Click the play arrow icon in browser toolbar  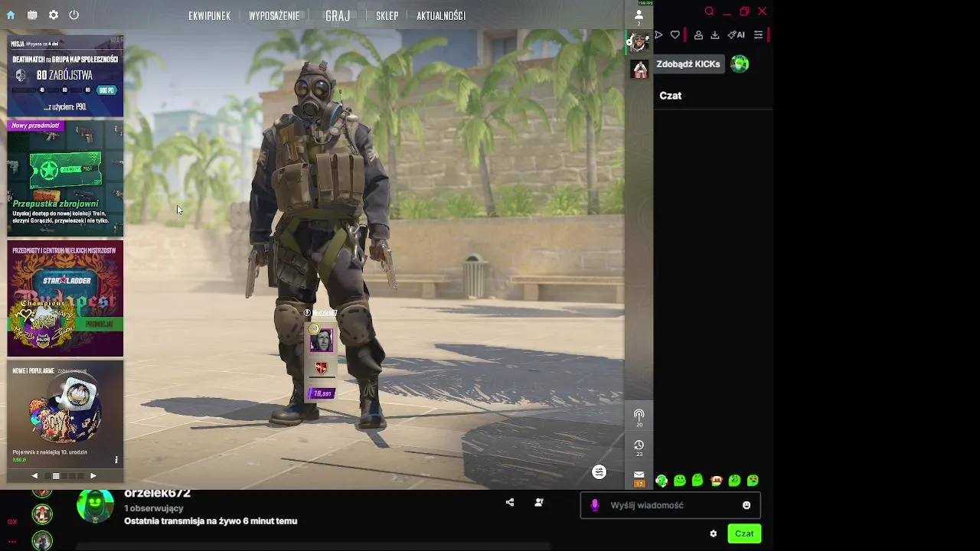pos(658,35)
